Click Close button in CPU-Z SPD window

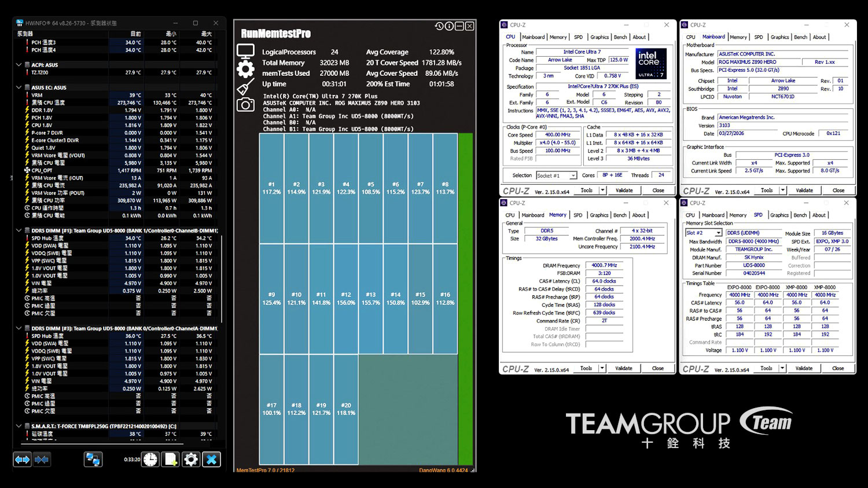point(837,368)
